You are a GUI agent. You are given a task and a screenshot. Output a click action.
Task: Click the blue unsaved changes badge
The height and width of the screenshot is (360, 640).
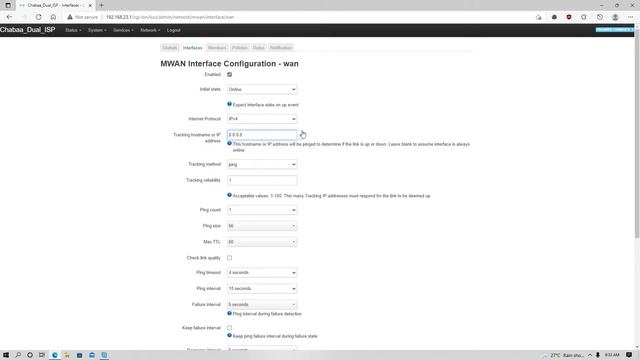614,30
